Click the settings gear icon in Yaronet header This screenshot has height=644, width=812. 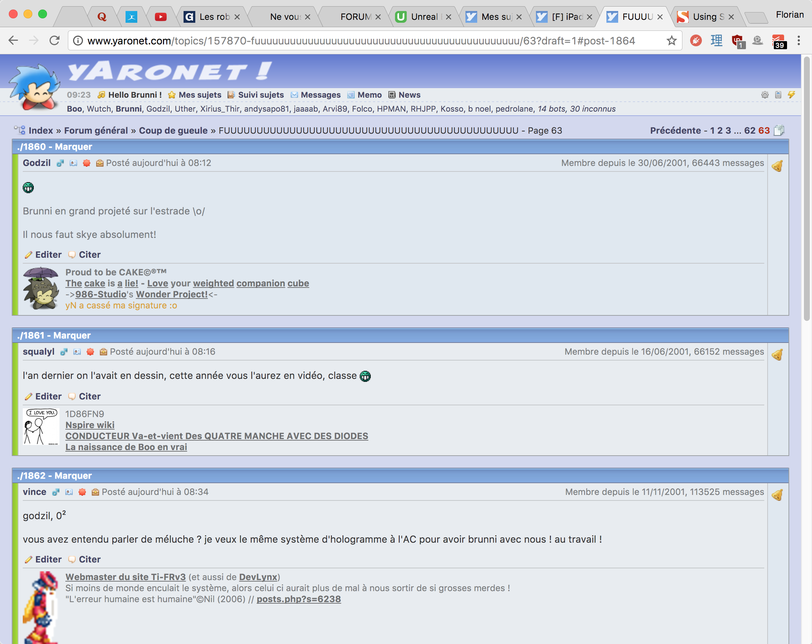coord(765,95)
